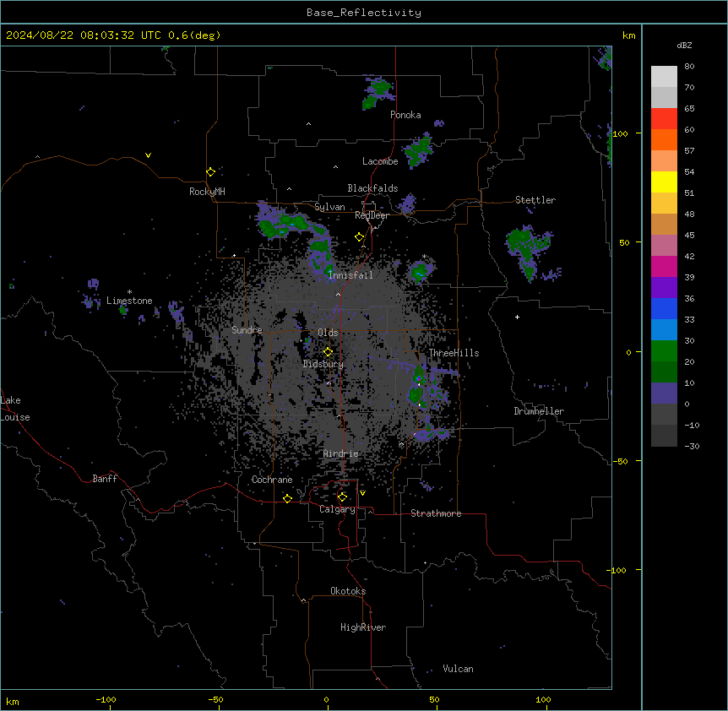
Task: Click the yellow 54 dBZ color swatch
Action: (664, 182)
